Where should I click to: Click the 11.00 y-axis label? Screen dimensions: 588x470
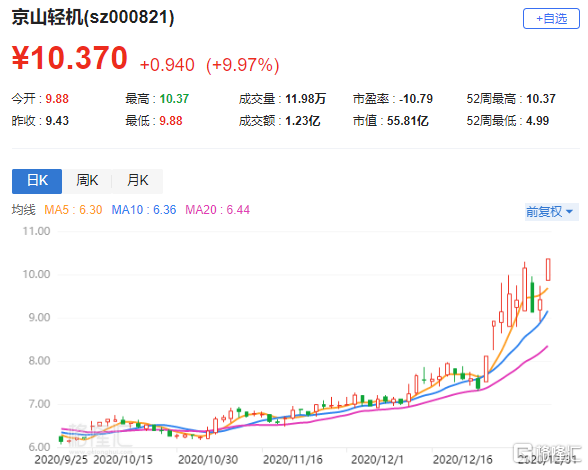click(x=36, y=231)
